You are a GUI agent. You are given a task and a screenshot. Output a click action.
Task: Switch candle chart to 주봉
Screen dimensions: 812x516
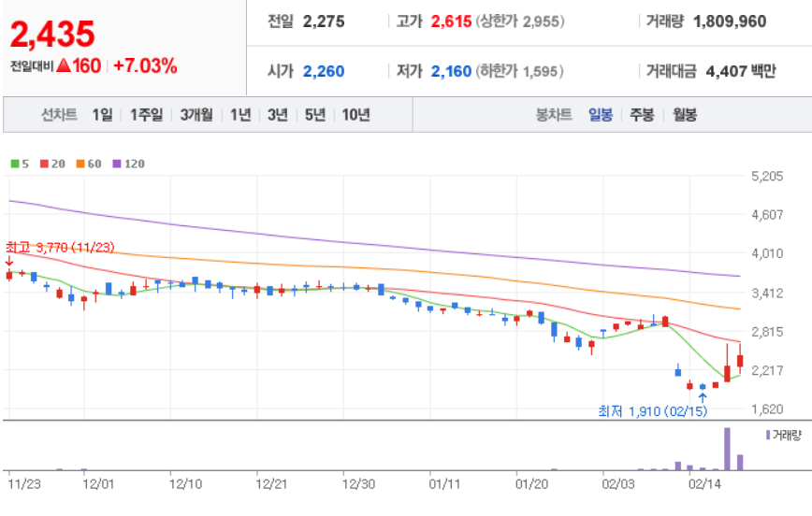click(x=642, y=114)
